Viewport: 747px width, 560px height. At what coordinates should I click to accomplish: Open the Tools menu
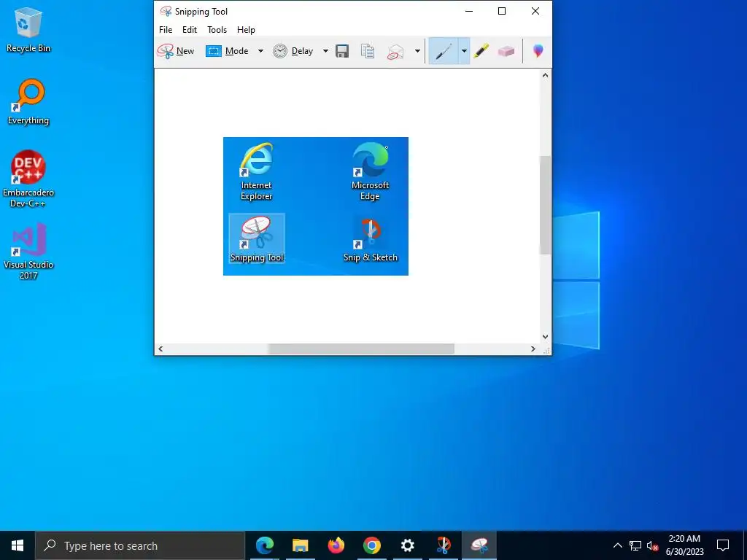[217, 29]
